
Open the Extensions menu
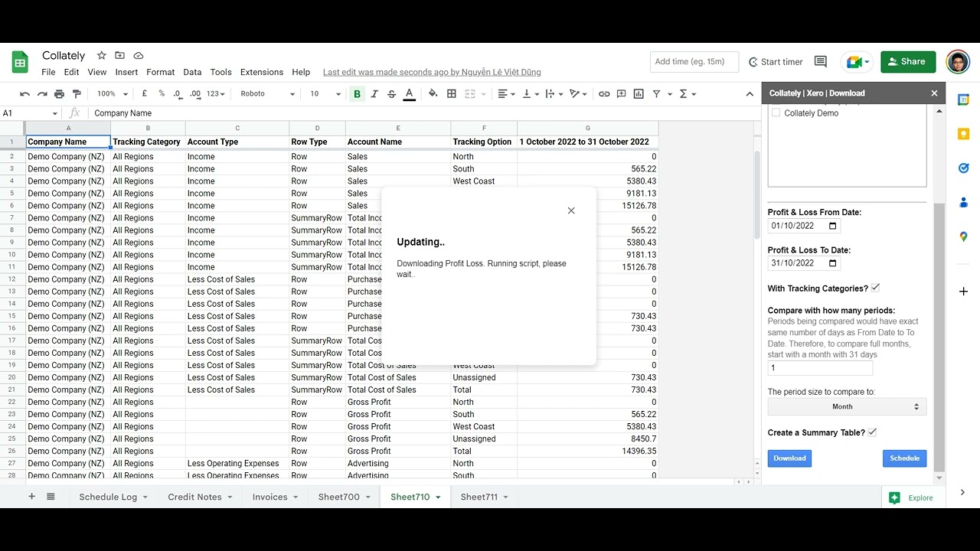click(x=262, y=72)
